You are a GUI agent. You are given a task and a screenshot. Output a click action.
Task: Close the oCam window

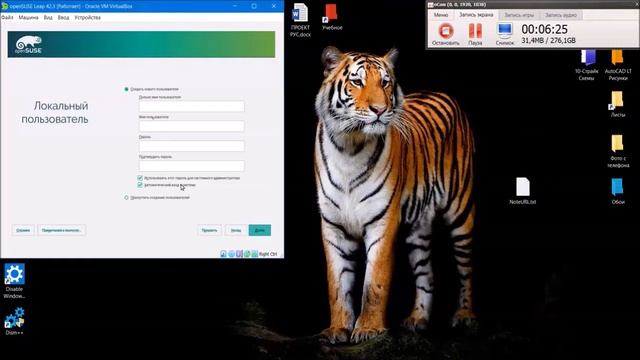coord(636,4)
